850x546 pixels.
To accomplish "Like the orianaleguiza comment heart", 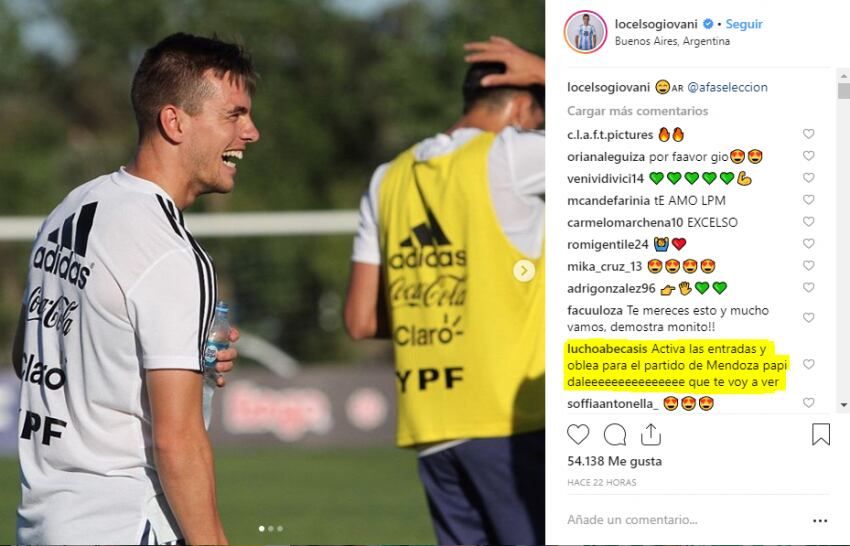I will point(808,156).
